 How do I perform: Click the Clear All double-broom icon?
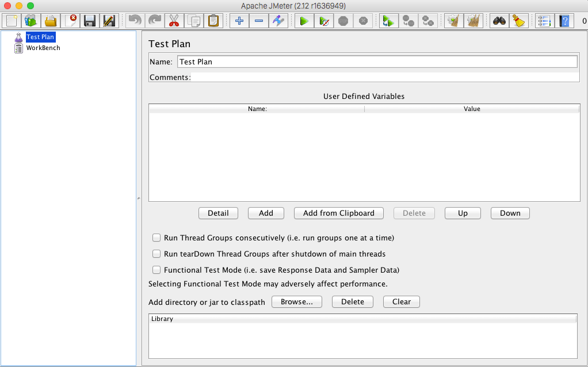click(474, 21)
